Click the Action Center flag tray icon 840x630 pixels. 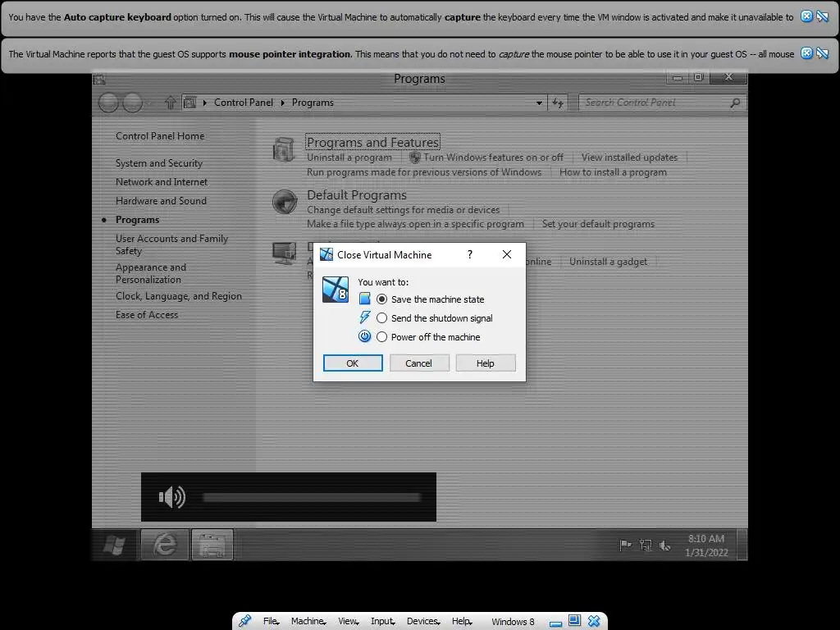click(x=624, y=546)
